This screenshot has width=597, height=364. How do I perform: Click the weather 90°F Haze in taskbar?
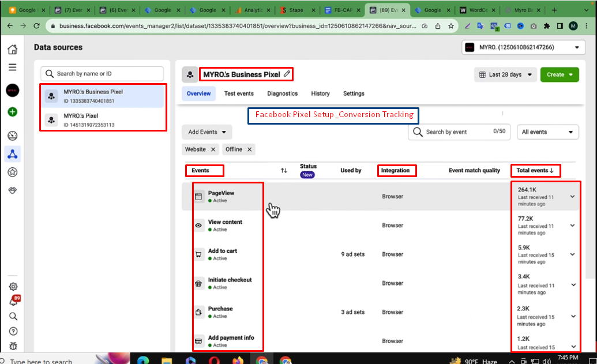coord(474,361)
